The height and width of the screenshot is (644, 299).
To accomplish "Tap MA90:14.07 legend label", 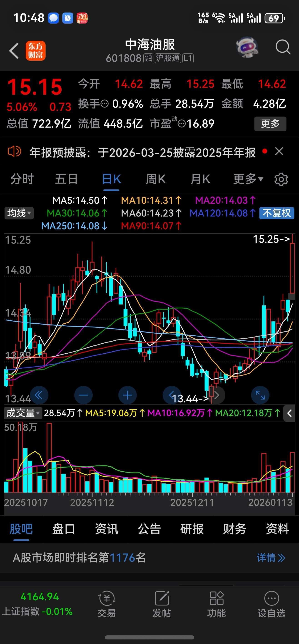I will (x=151, y=226).
